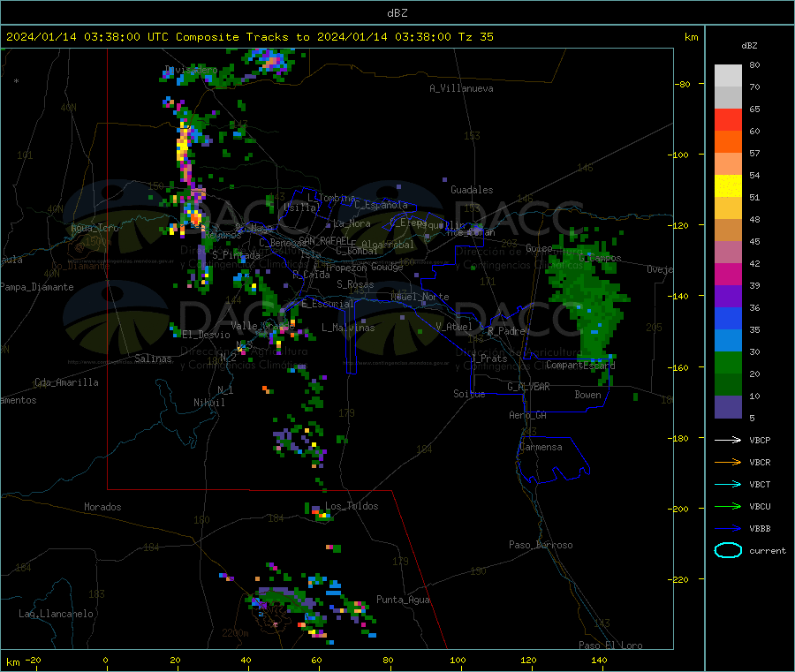Click the G_ALVEAR map label

click(x=528, y=387)
